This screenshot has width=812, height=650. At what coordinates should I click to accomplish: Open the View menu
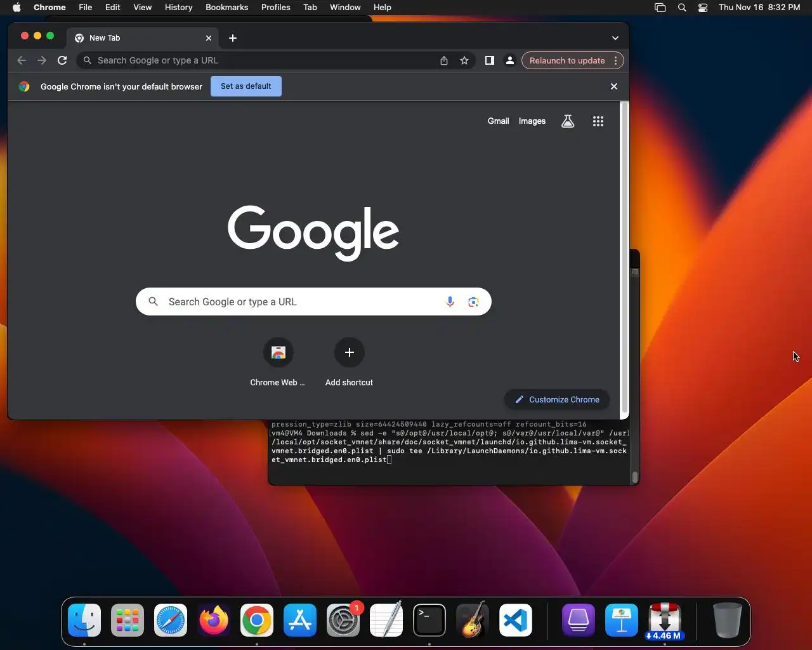point(143,7)
